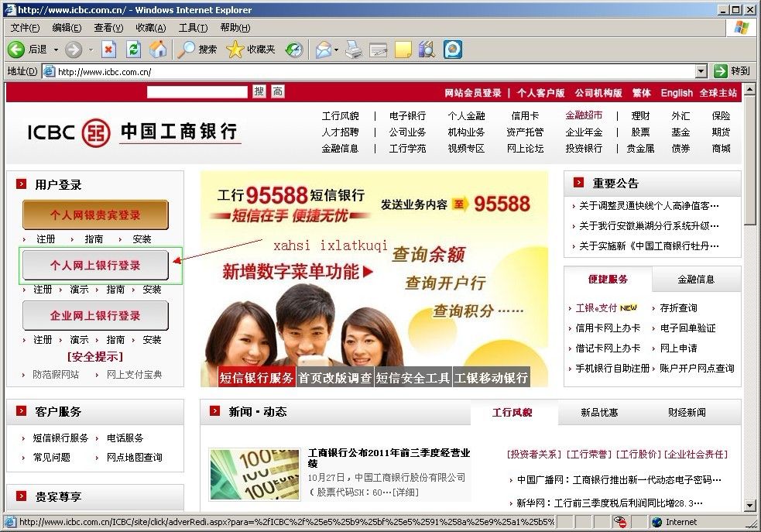Click the vertical scrollbar up arrow
The height and width of the screenshot is (532, 761).
click(x=749, y=89)
